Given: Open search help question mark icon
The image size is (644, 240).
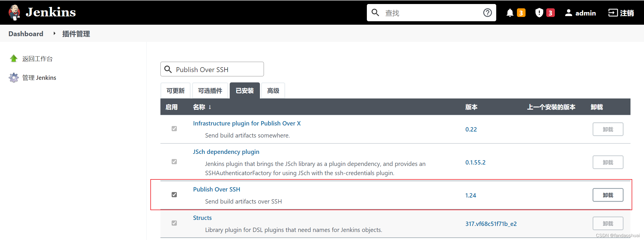Looking at the screenshot, I should 488,13.
